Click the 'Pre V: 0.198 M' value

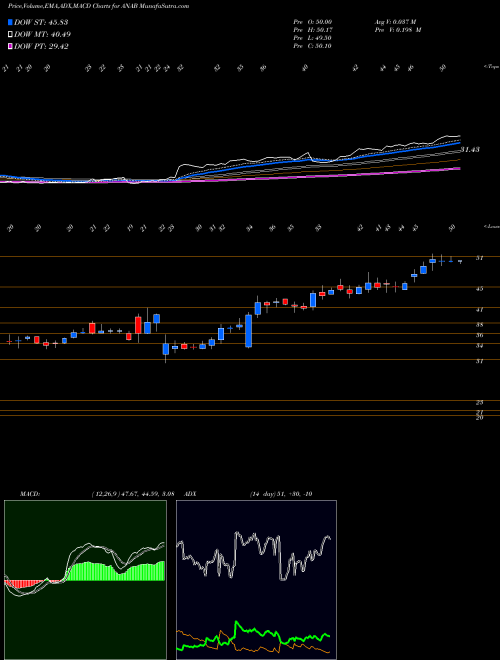tap(399, 30)
